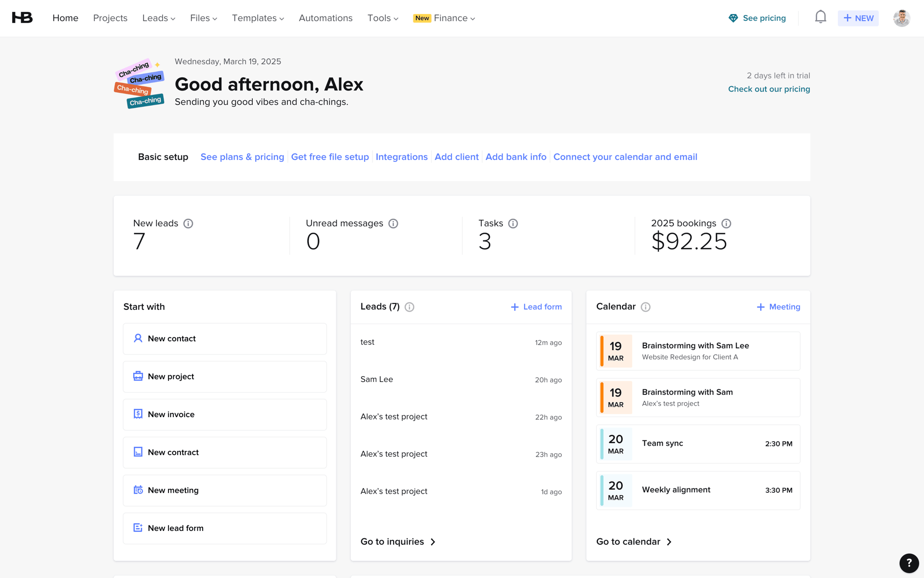This screenshot has width=924, height=578.
Task: Add a new Lead form
Action: pyautogui.click(x=536, y=307)
